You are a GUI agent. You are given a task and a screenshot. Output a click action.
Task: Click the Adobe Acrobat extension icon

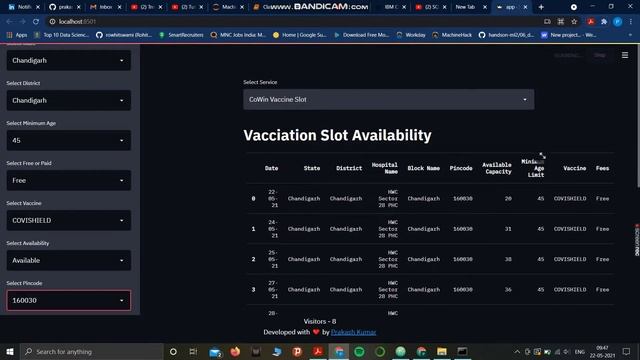coord(591,22)
